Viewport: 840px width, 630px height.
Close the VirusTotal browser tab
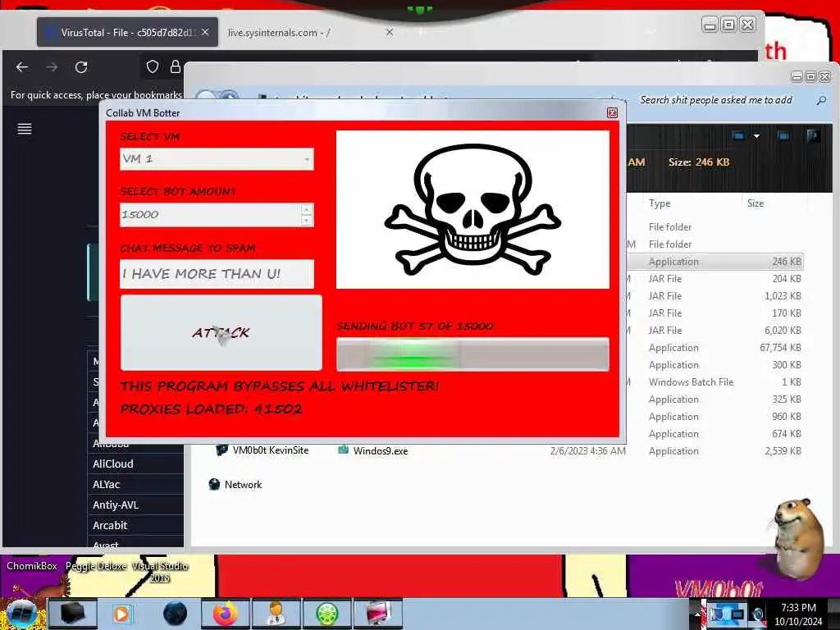205,32
